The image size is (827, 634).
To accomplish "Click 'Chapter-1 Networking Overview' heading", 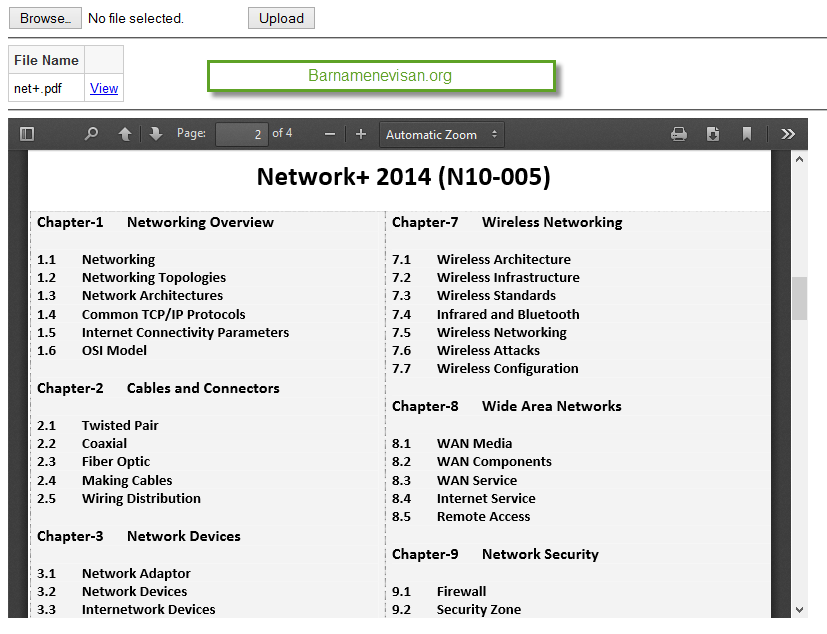I will (155, 222).
